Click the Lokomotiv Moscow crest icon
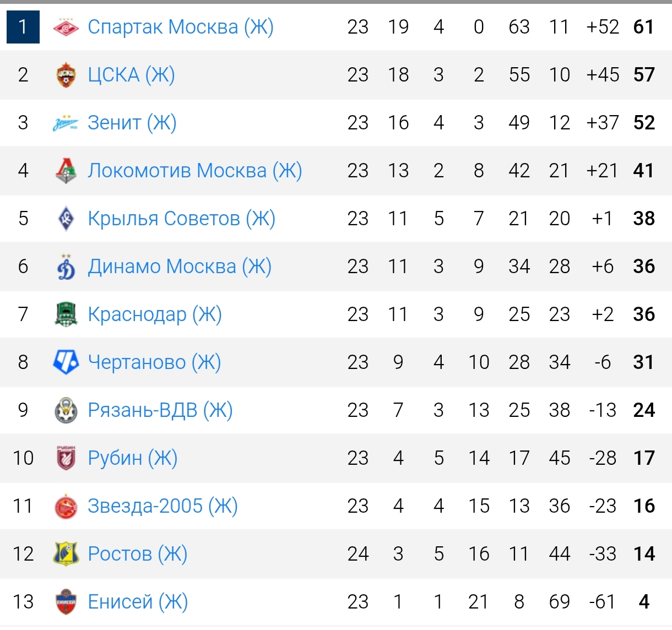 [x=66, y=171]
